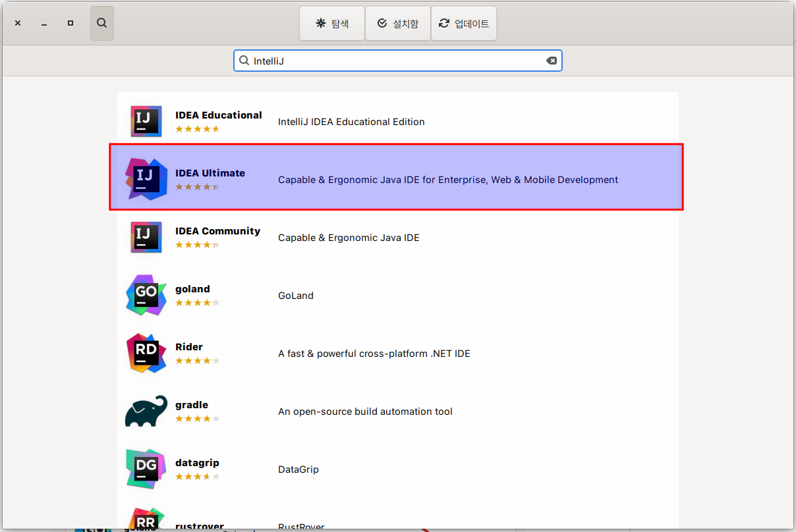This screenshot has height=532, width=796.
Task: Click the IDEA Educational app icon
Action: tap(146, 121)
